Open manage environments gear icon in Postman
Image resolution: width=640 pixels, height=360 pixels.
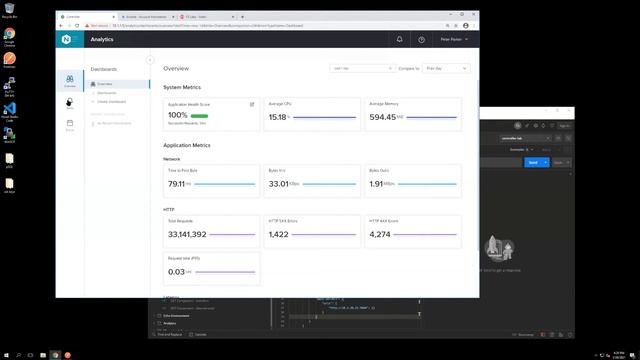pos(568,138)
